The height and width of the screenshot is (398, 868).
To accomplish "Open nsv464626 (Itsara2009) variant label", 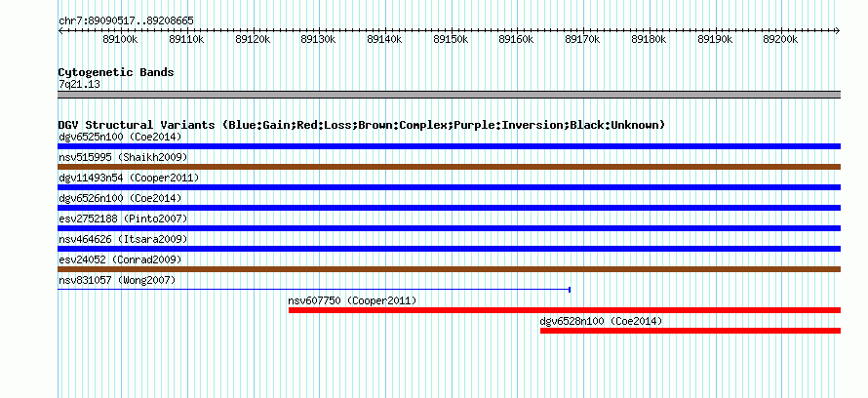I will click(x=123, y=239).
